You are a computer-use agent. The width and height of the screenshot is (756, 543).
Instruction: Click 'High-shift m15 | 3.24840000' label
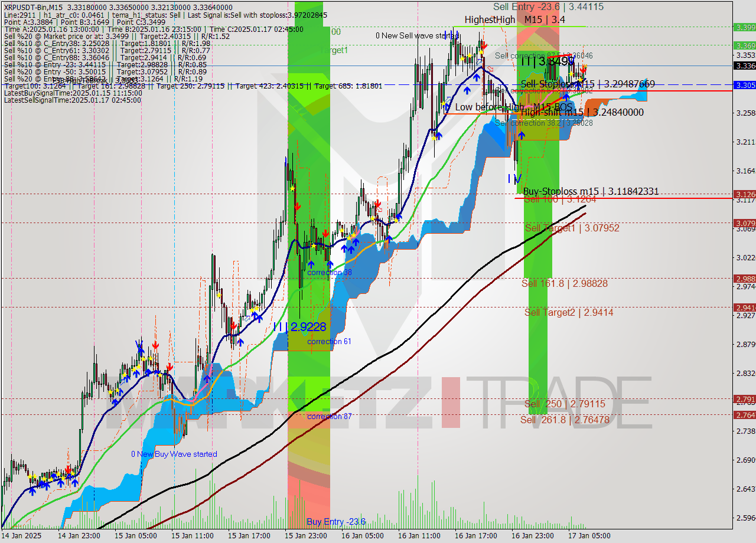tap(582, 112)
